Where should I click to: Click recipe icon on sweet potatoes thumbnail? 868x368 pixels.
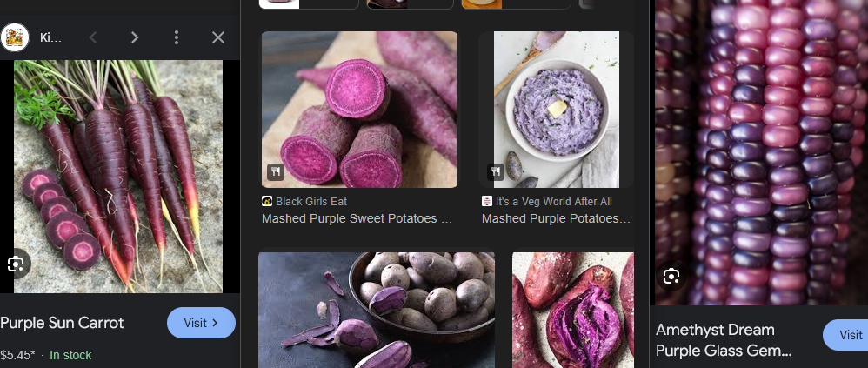click(x=276, y=172)
